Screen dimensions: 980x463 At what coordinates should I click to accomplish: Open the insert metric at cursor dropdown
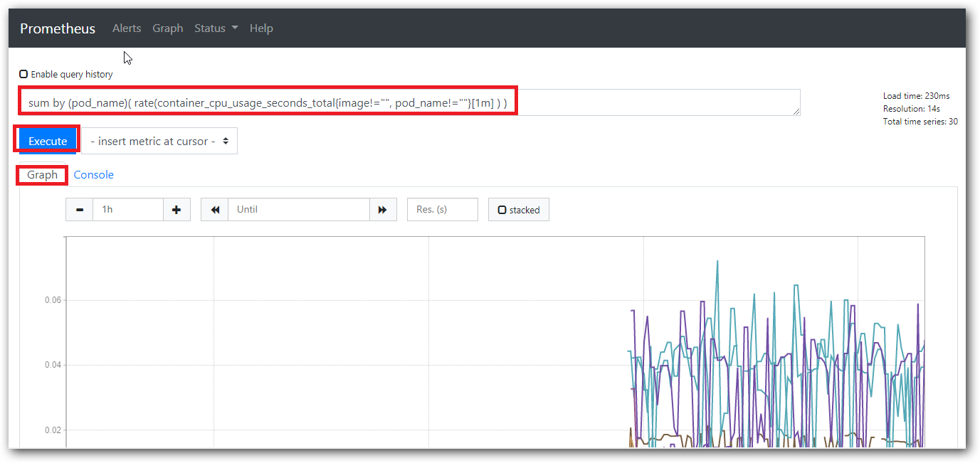(159, 141)
